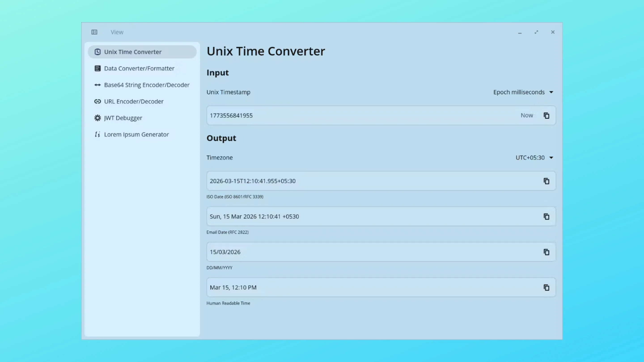Click inside the Unix Timestamp input field
Image resolution: width=644 pixels, height=362 pixels.
[325, 115]
